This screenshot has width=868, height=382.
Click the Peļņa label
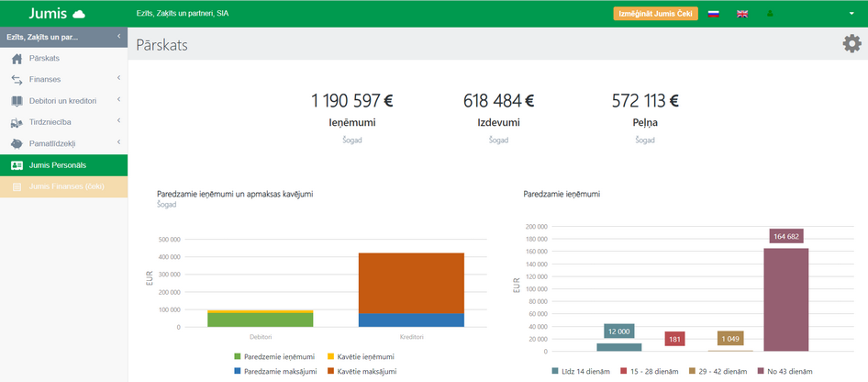click(645, 123)
